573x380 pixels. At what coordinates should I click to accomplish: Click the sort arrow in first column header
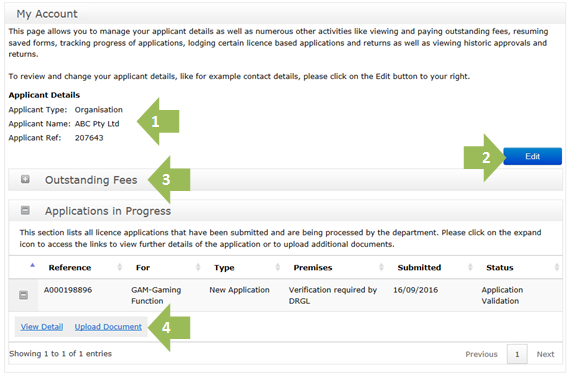pyautogui.click(x=33, y=265)
